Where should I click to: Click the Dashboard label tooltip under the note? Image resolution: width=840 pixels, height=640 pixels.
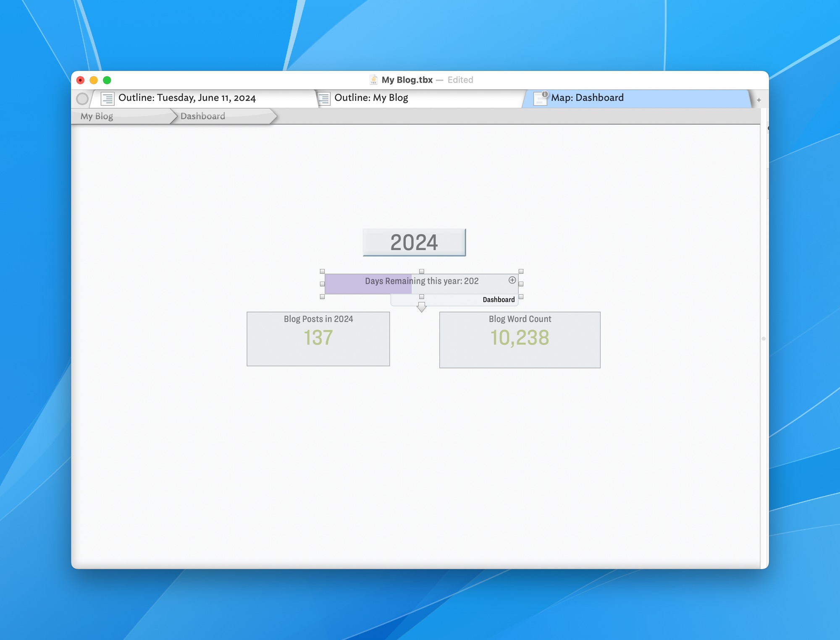coord(498,300)
